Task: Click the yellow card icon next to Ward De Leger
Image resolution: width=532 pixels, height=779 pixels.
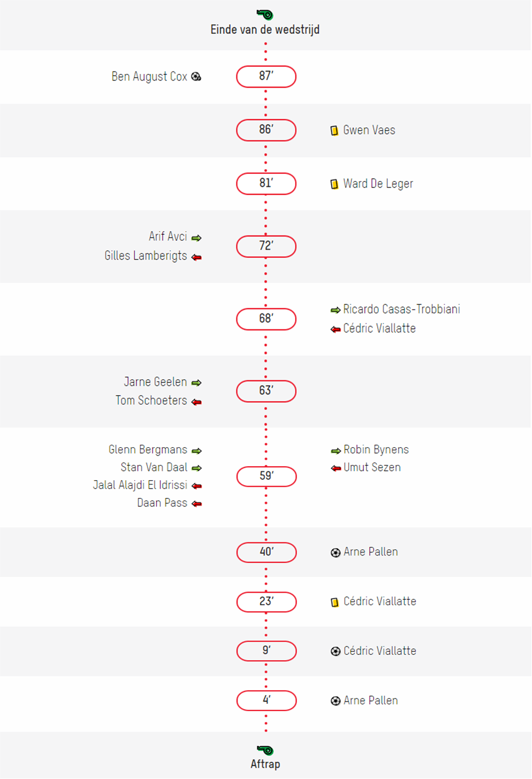Action: (335, 184)
